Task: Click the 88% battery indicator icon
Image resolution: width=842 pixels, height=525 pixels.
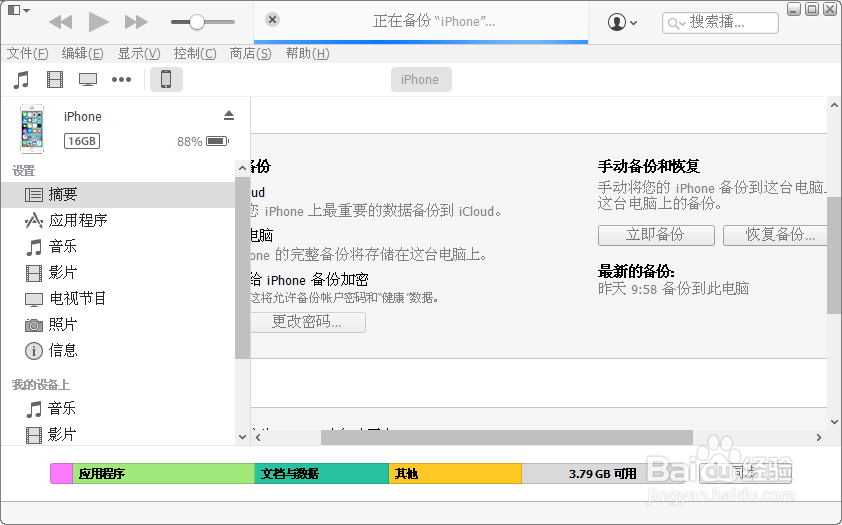Action: click(217, 141)
